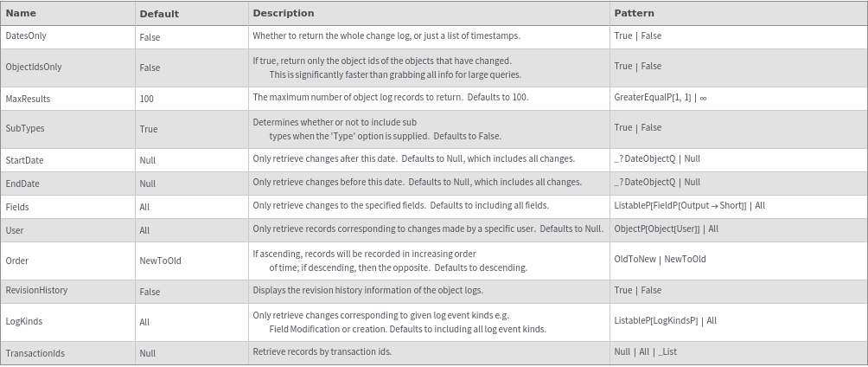868x367 pixels.
Task: Select the StartDate option name
Action: 25,160
